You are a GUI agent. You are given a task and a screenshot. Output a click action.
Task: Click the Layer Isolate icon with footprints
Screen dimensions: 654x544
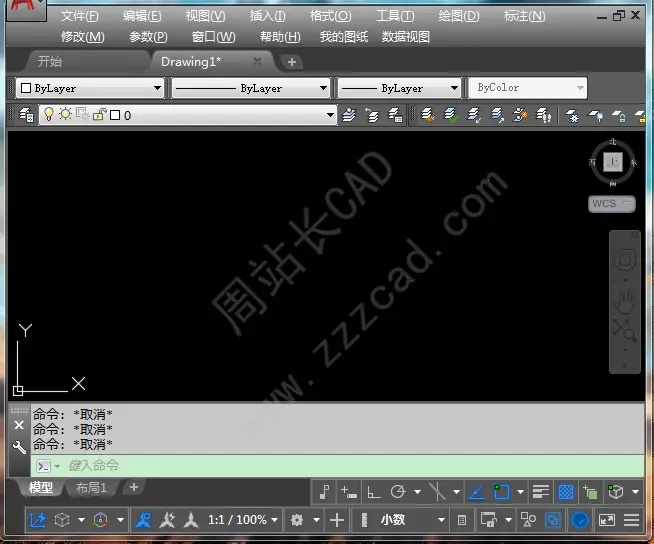coord(543,115)
